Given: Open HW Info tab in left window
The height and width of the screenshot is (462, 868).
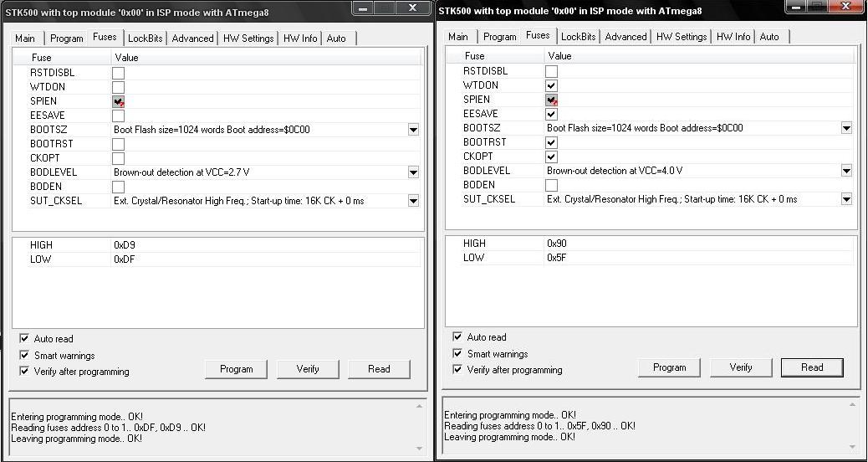Looking at the screenshot, I should pyautogui.click(x=300, y=38).
